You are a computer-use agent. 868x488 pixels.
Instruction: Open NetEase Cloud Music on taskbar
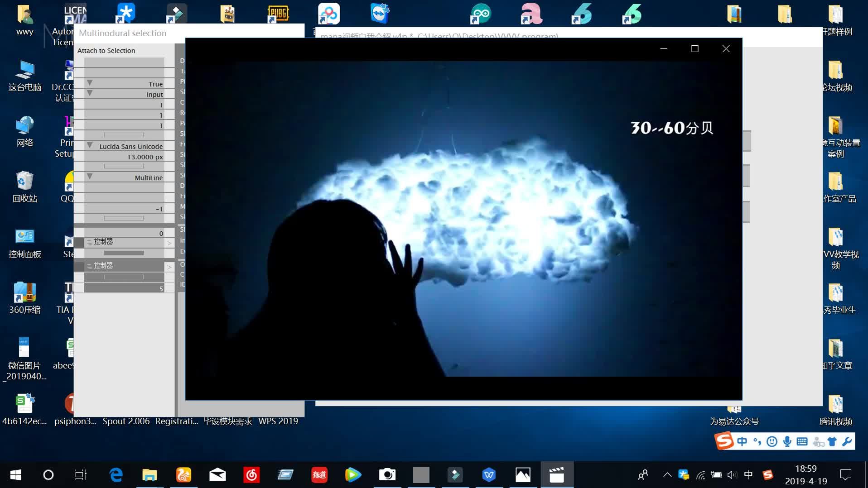coord(251,475)
